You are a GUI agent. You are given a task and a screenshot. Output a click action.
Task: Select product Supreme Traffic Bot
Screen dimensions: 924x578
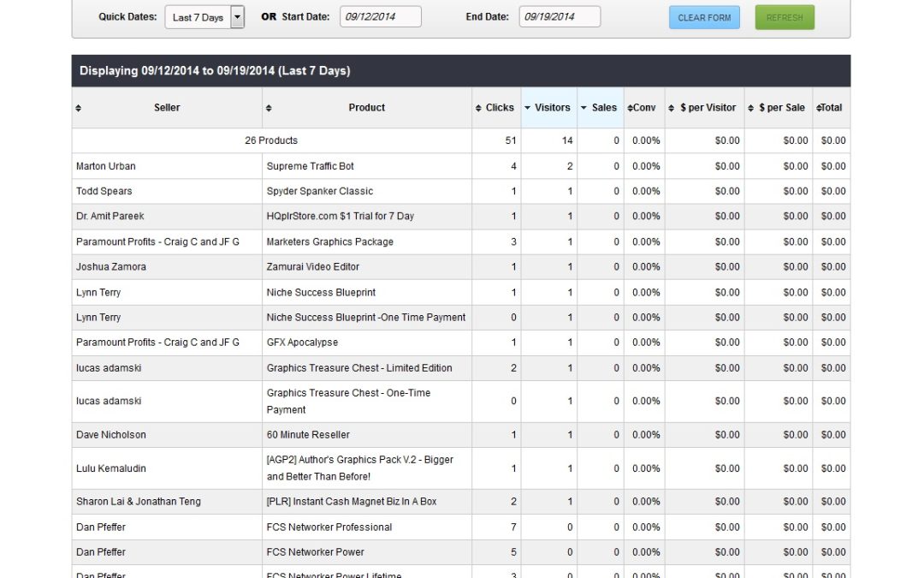coord(310,166)
